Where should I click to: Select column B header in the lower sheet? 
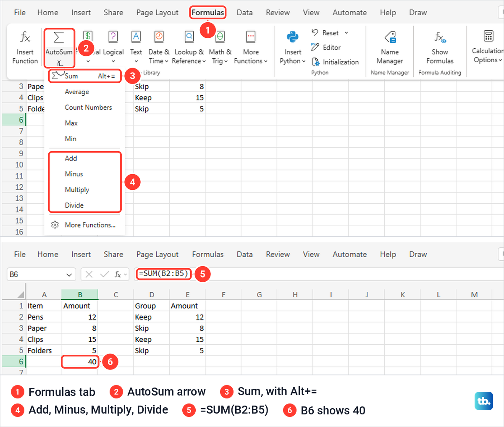click(x=80, y=294)
